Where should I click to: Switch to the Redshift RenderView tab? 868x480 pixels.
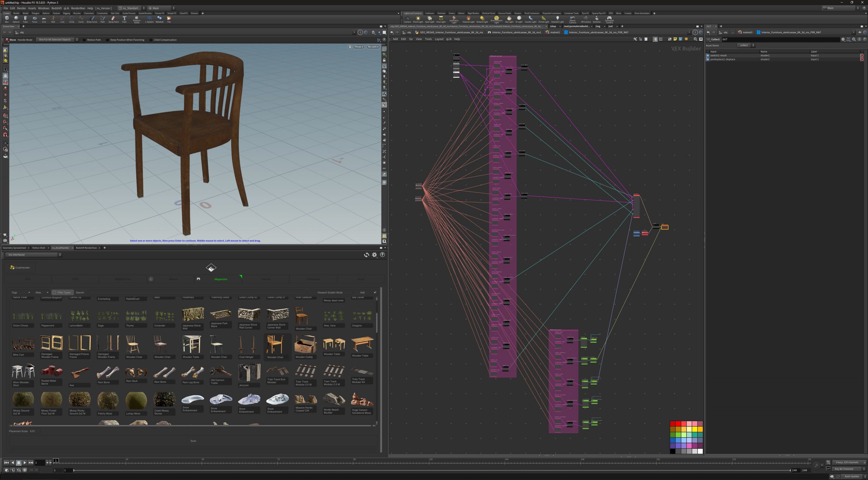pyautogui.click(x=86, y=248)
